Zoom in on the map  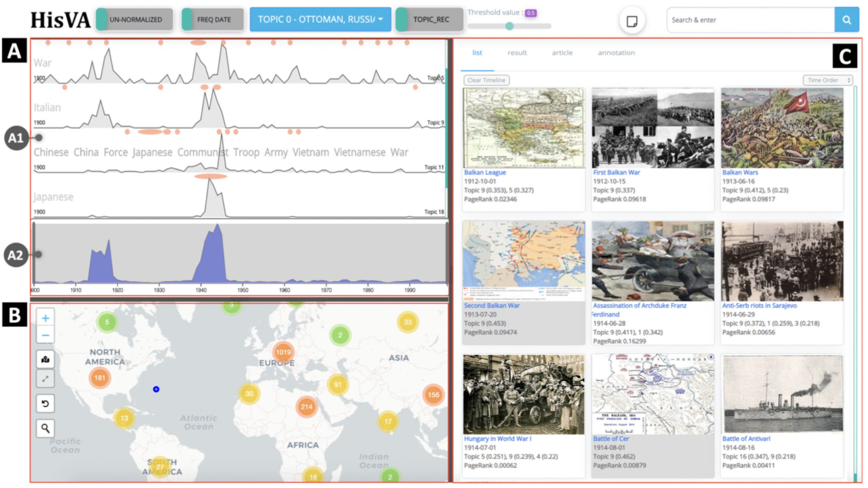click(x=45, y=318)
